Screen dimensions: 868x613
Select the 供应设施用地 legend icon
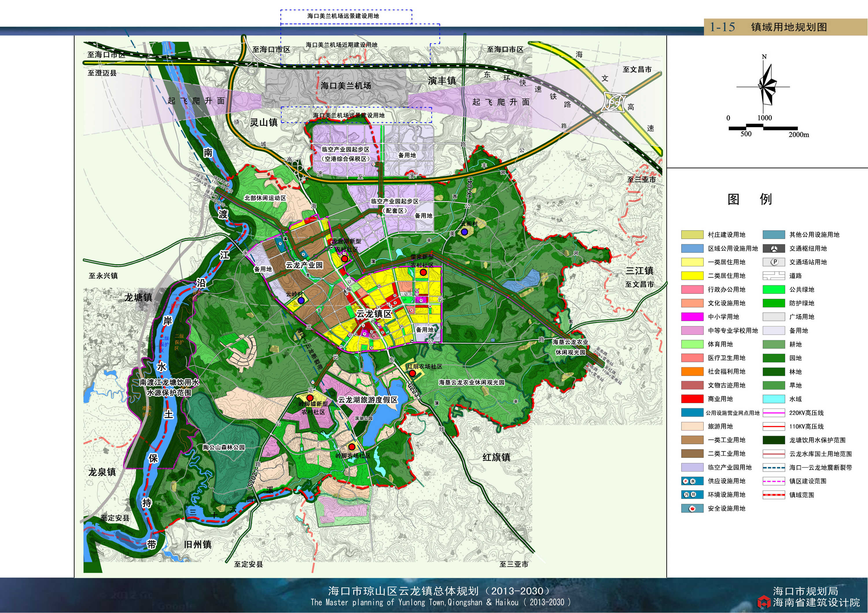click(692, 481)
